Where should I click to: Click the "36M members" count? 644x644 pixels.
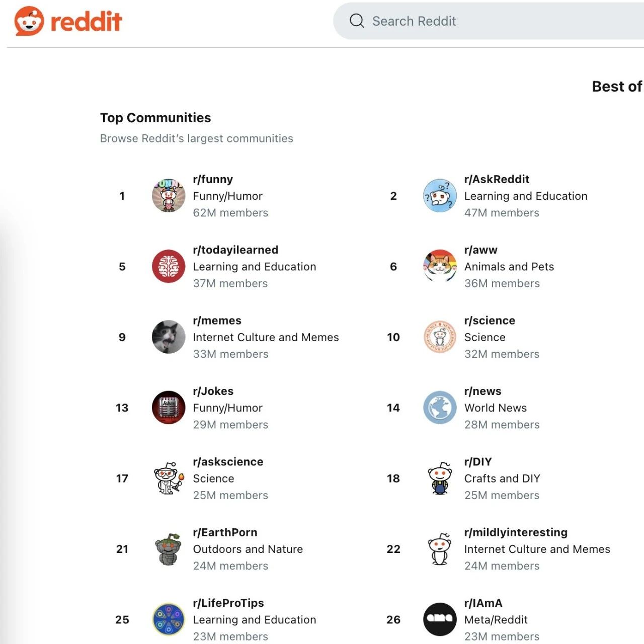click(x=502, y=283)
